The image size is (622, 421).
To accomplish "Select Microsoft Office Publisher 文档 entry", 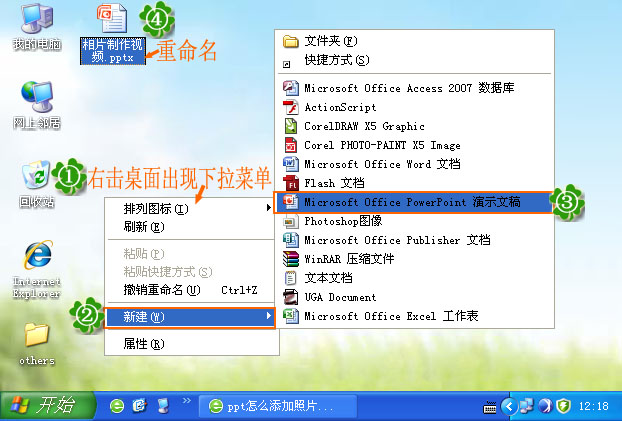I will 414,240.
